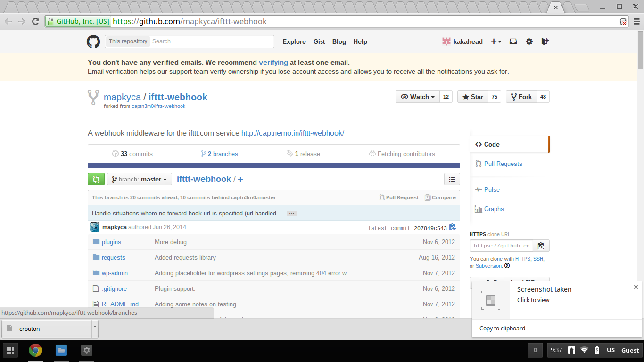Screen dimensions: 644x362
Task: Click Wi-Fi status icon in tray
Action: 584,350
